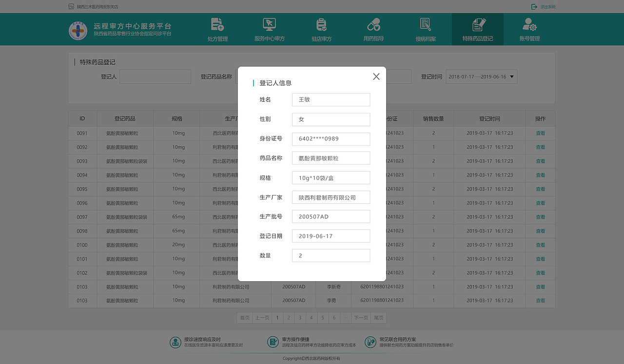Click the 接诊速度响应及时 badge icon

175,342
